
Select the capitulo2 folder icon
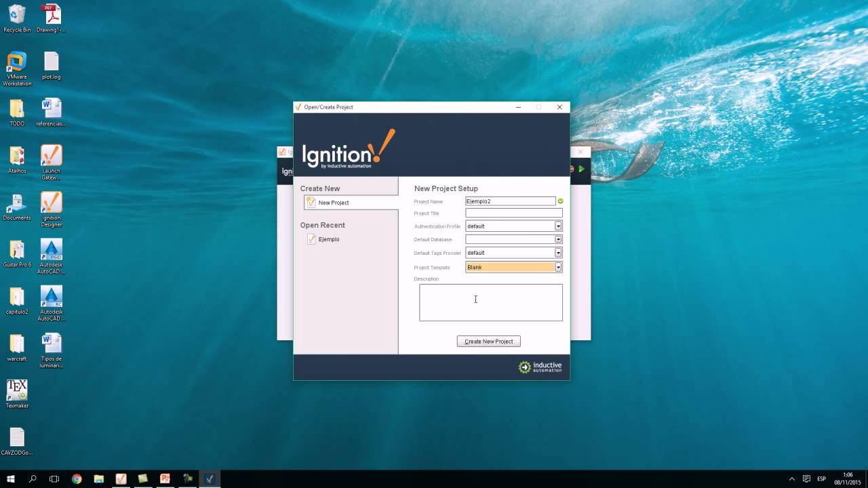(x=17, y=301)
